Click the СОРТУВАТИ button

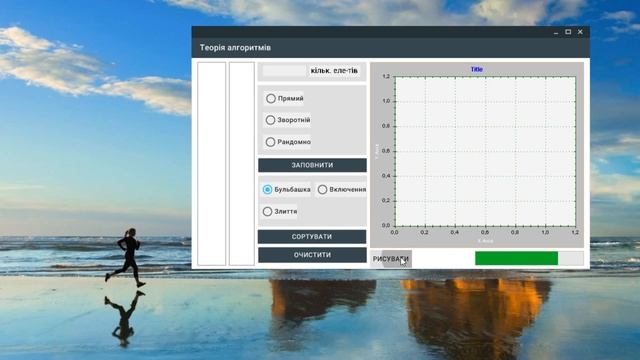[312, 237]
